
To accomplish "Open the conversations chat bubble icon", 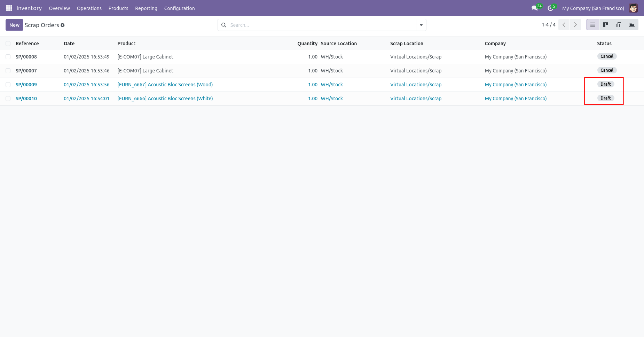I will pyautogui.click(x=535, y=8).
